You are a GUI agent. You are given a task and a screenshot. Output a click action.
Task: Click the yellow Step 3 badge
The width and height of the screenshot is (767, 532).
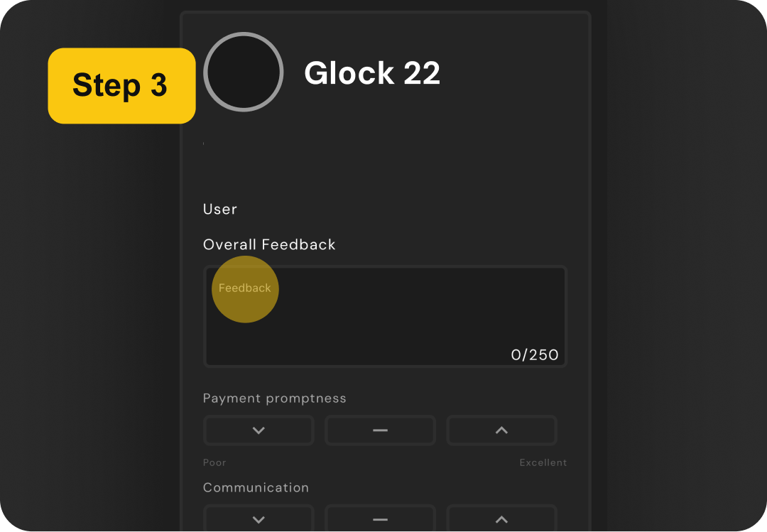(x=121, y=86)
